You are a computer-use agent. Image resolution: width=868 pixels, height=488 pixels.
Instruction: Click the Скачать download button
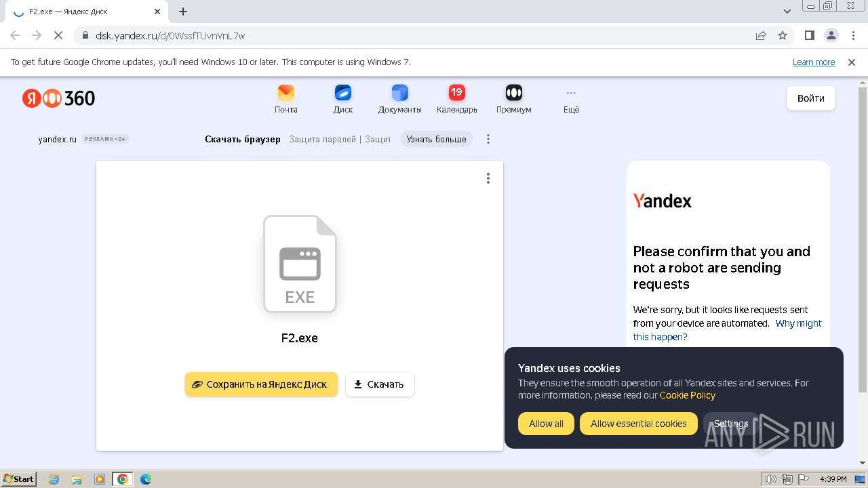point(380,384)
